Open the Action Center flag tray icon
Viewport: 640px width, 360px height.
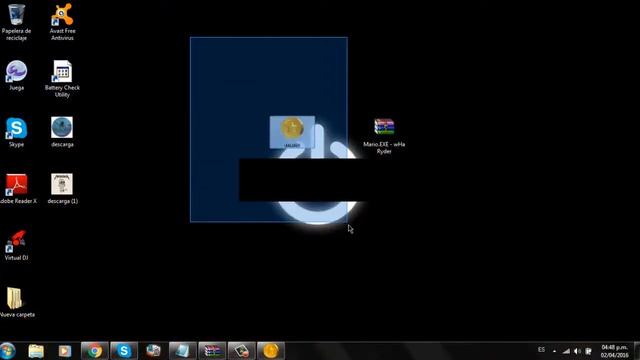tap(588, 351)
